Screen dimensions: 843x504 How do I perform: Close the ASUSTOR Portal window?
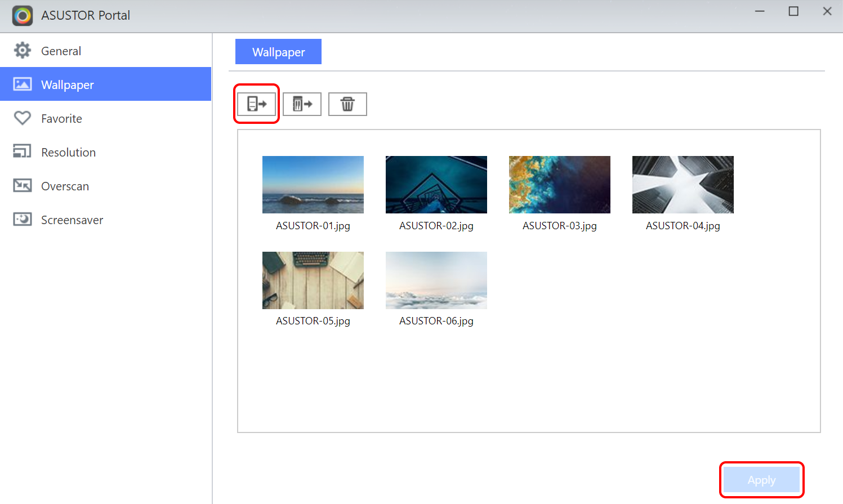[x=827, y=11]
